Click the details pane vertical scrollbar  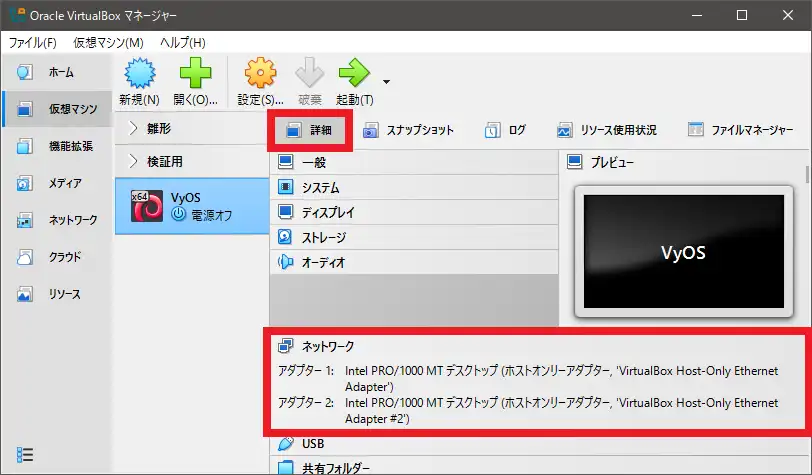[807, 174]
